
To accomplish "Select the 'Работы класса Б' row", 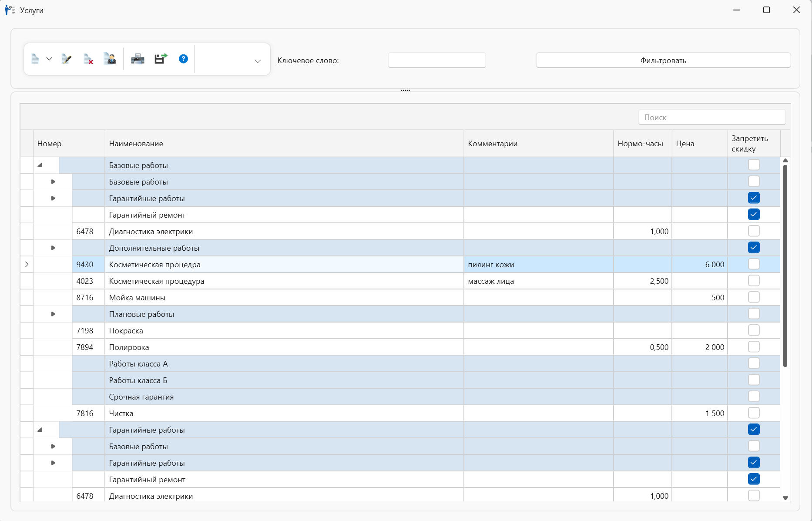I will point(400,380).
